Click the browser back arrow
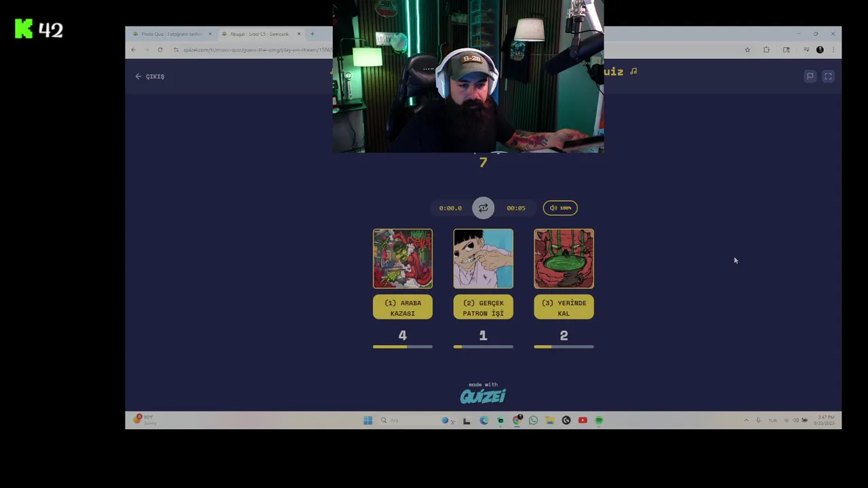The width and height of the screenshot is (868, 488). tap(133, 49)
